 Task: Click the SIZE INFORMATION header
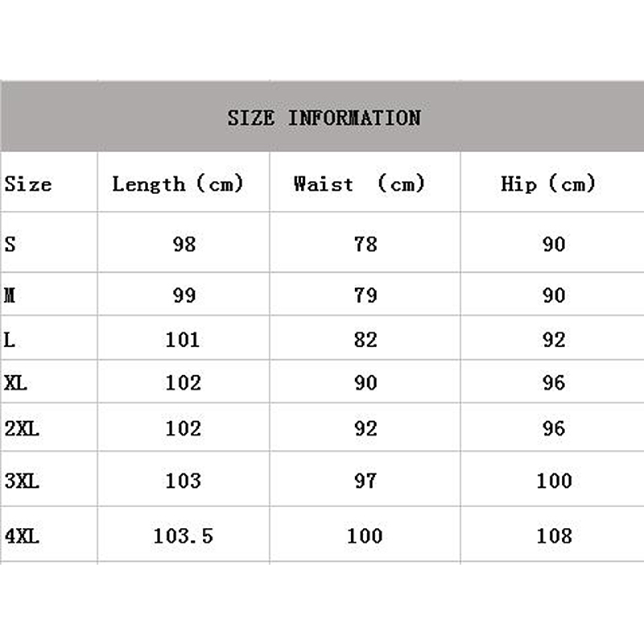[324, 118]
